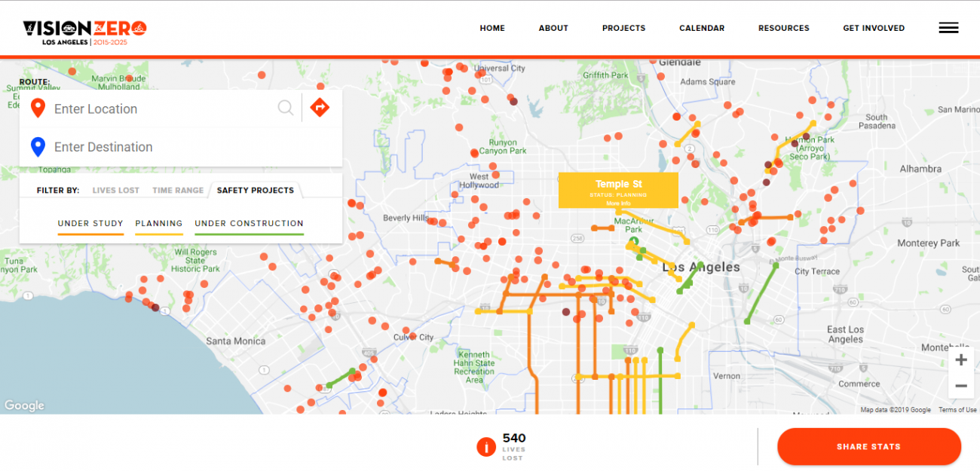Click the Share Stats button
Image resolution: width=980 pixels, height=471 pixels.
(x=869, y=447)
